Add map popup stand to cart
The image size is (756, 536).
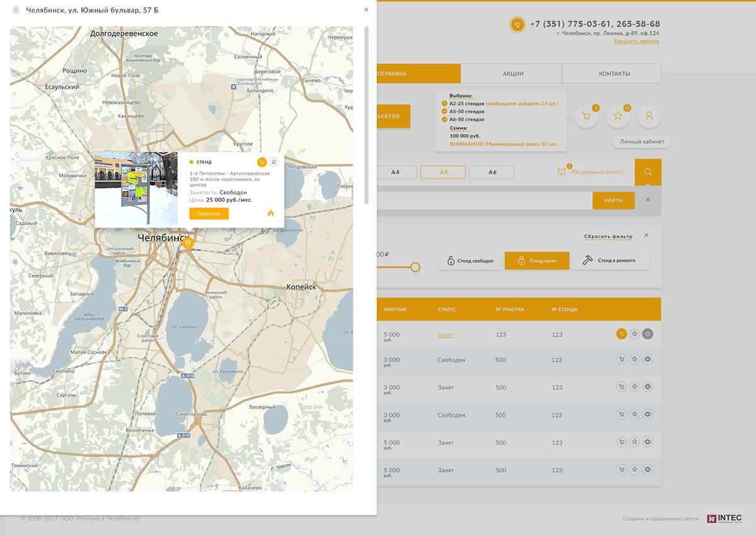point(261,162)
